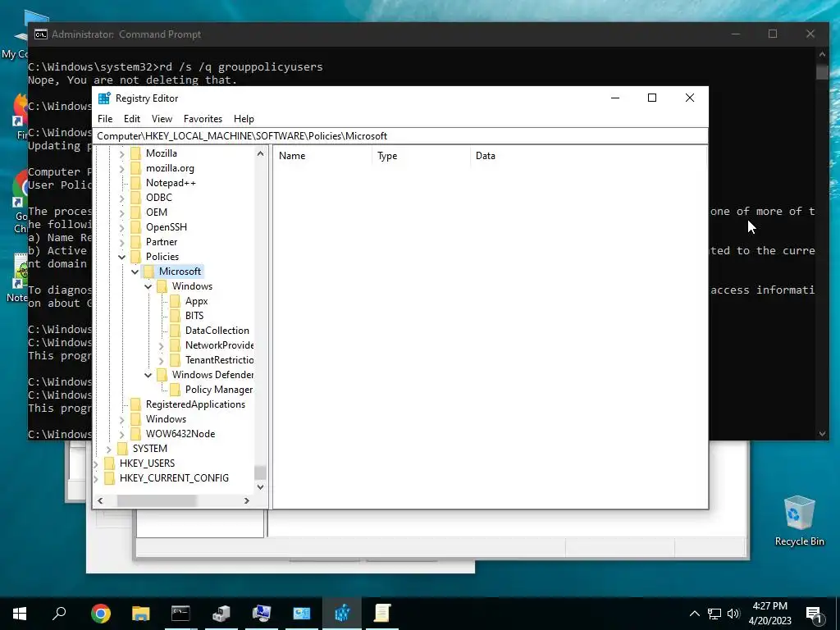Select the HKEY_USERS hive folder icon

[109, 463]
